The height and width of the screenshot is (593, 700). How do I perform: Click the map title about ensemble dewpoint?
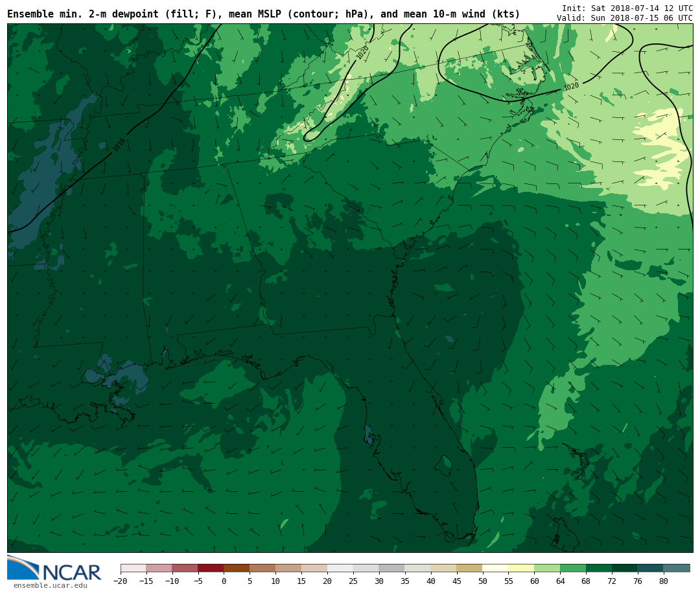tap(263, 14)
